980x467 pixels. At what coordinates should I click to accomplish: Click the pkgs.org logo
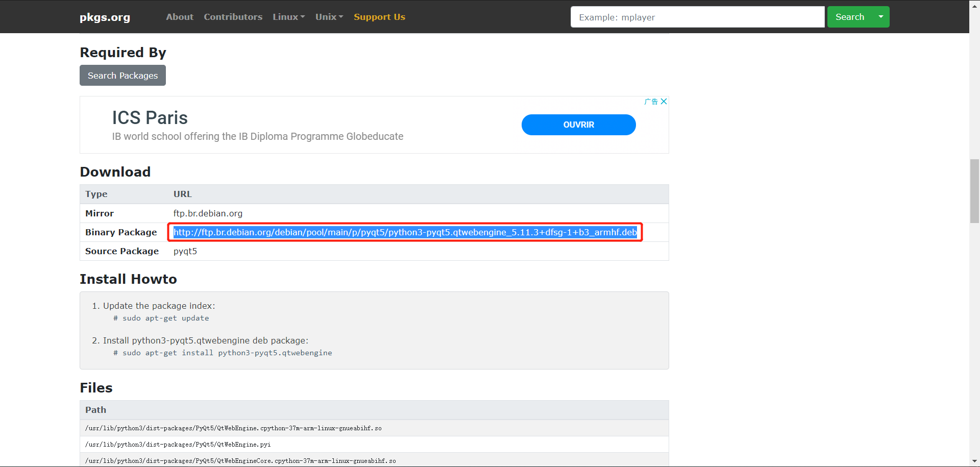(104, 17)
